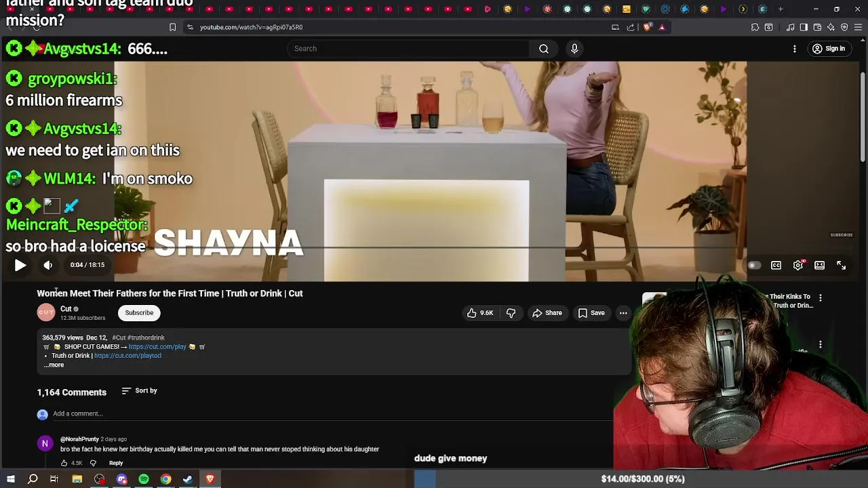Screen dimensions: 868x488
Task: Start voice search with the microphone icon
Action: [574, 49]
